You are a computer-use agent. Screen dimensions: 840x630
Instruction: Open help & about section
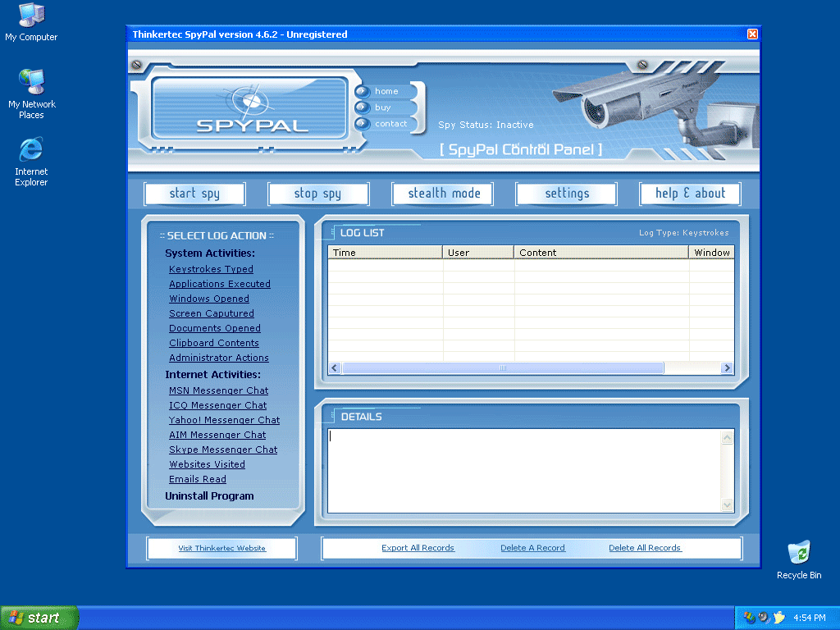click(690, 194)
